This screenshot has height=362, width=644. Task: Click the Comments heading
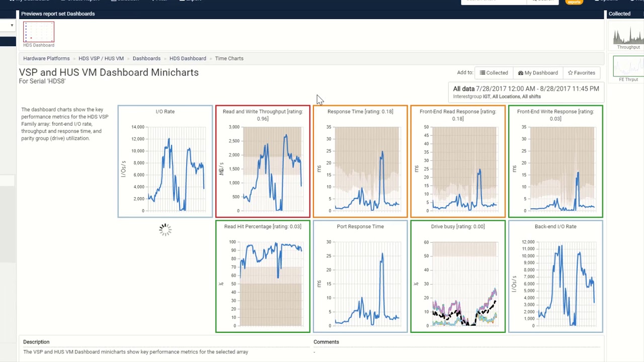click(x=326, y=342)
